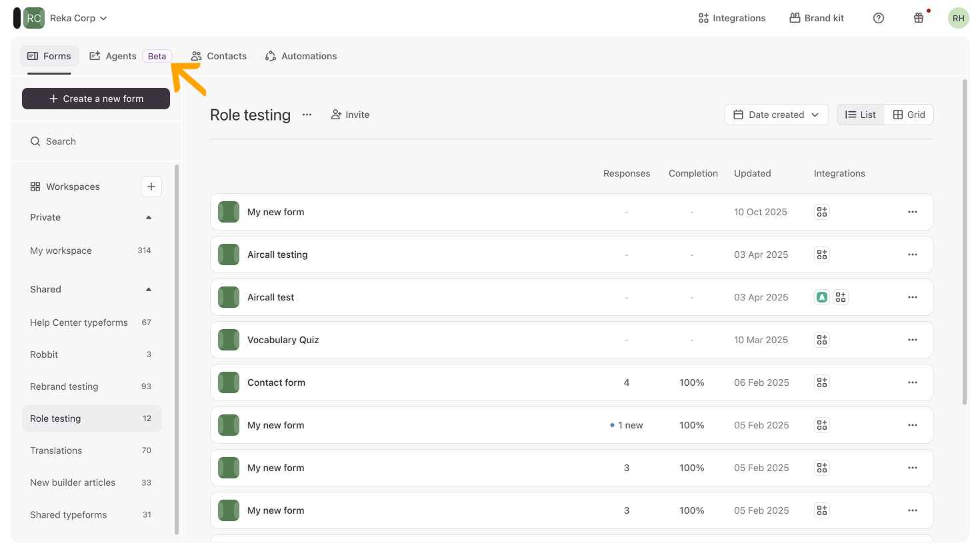The height and width of the screenshot is (553, 980).
Task: Click the gift box icon in header
Action: [919, 18]
